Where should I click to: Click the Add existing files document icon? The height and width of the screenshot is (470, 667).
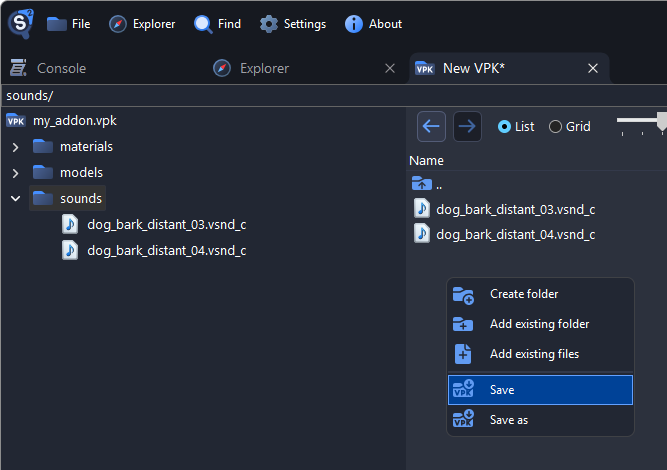point(463,354)
